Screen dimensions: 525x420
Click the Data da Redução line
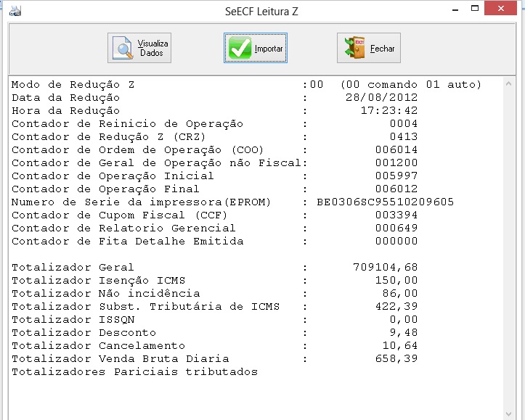click(x=66, y=98)
